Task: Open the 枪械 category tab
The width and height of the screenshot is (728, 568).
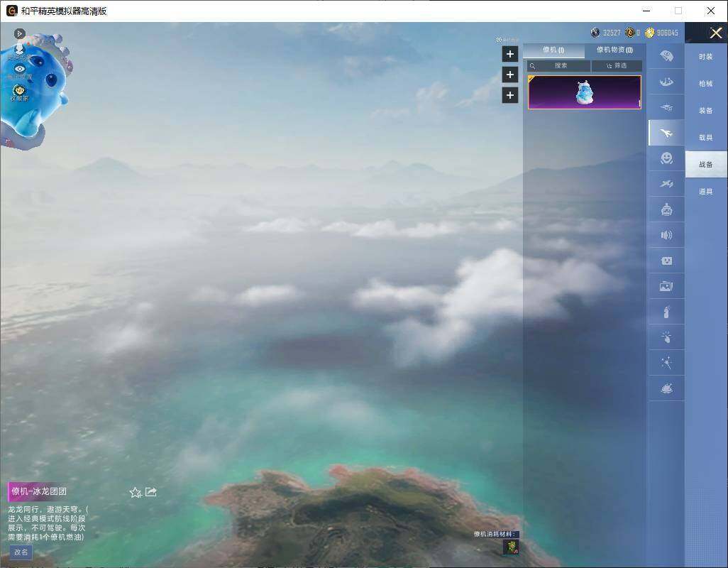Action: 706,84
